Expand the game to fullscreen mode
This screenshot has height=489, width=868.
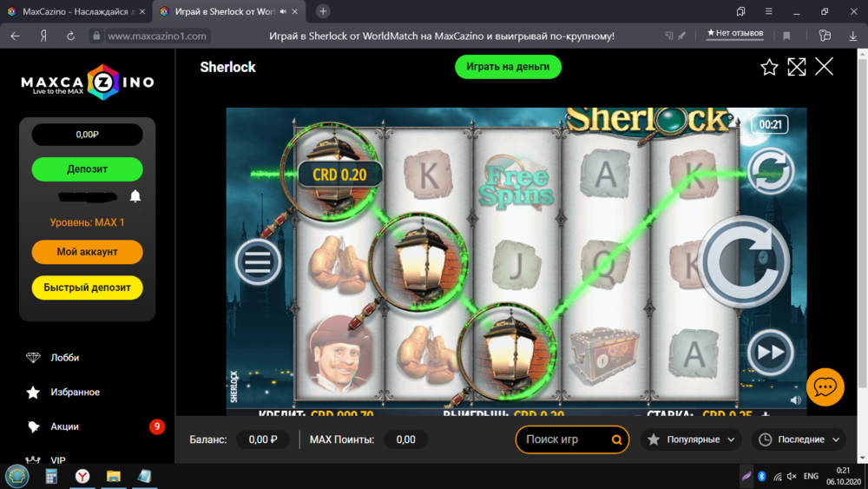pyautogui.click(x=797, y=67)
